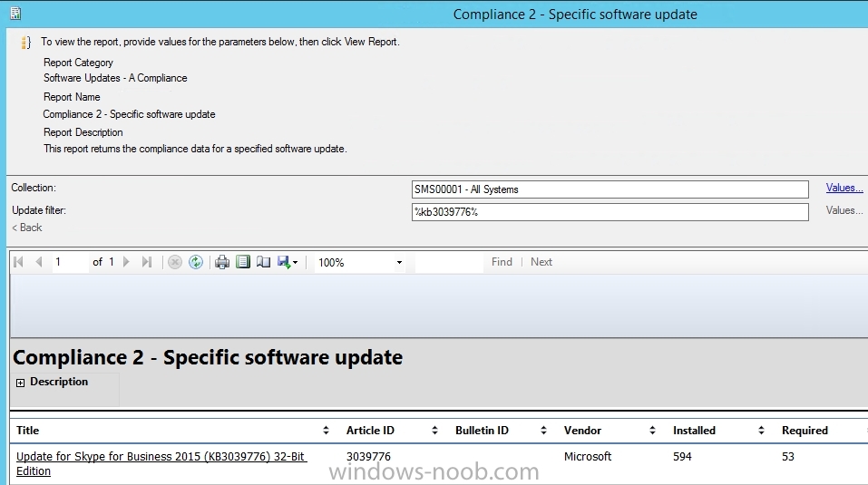868x485 pixels.
Task: Sort by Article ID column
Action: [x=434, y=431]
